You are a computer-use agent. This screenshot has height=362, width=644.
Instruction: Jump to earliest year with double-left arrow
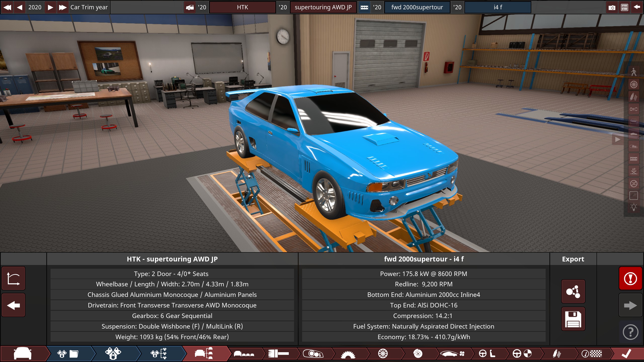tap(7, 7)
